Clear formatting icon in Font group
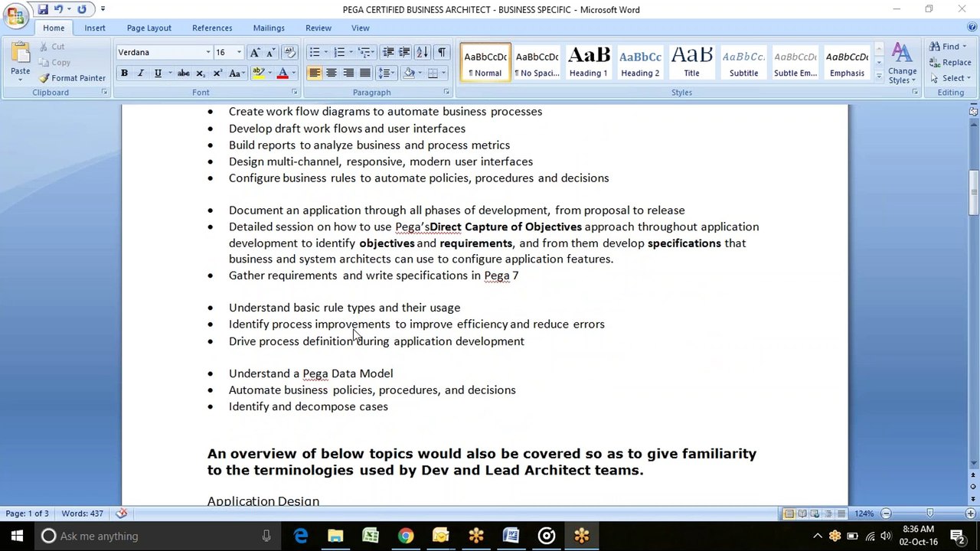This screenshot has width=980, height=551. (x=289, y=52)
